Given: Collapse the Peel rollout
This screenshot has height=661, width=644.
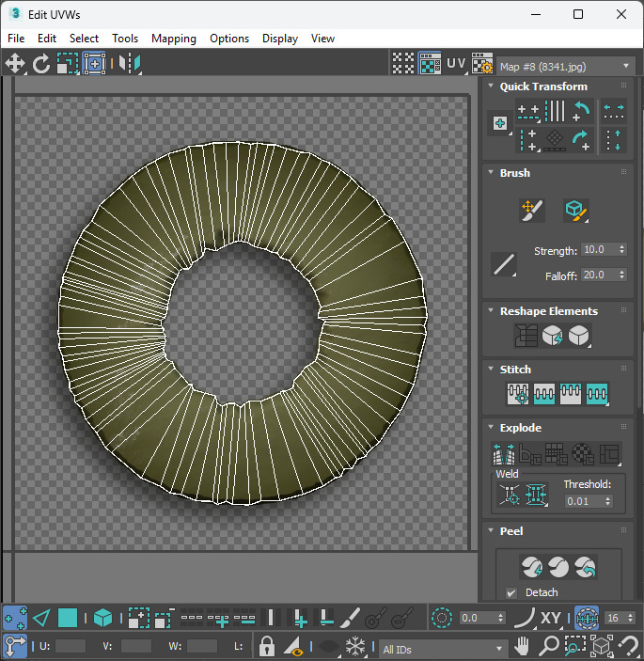Looking at the screenshot, I should (491, 530).
